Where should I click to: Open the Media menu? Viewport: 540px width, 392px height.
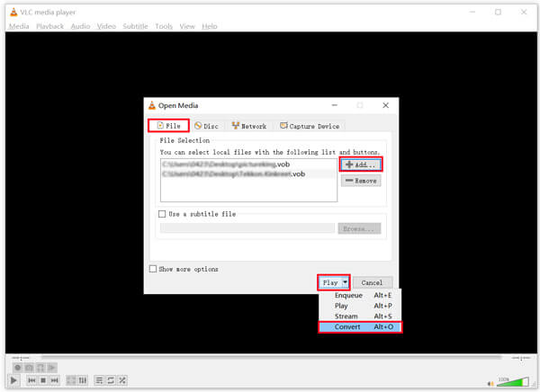(x=19, y=26)
